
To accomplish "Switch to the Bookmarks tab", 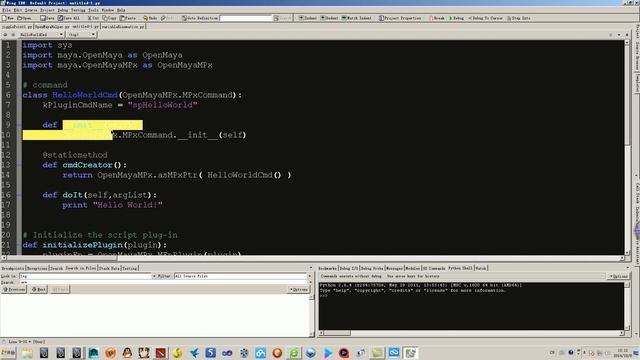I will [327, 268].
